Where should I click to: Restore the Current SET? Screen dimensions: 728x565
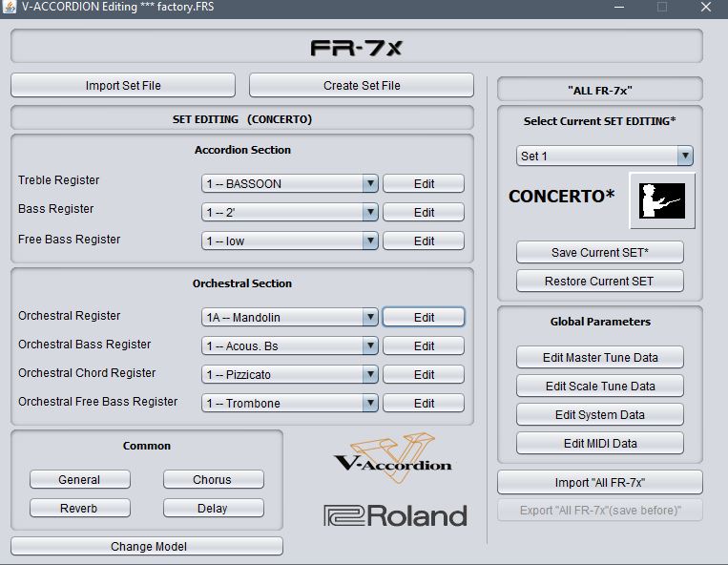point(600,281)
